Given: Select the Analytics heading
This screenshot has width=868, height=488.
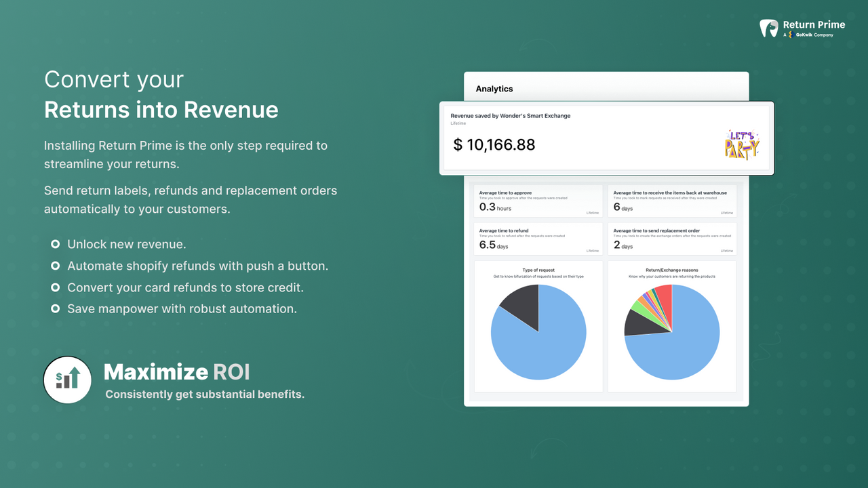Looking at the screenshot, I should (x=494, y=89).
